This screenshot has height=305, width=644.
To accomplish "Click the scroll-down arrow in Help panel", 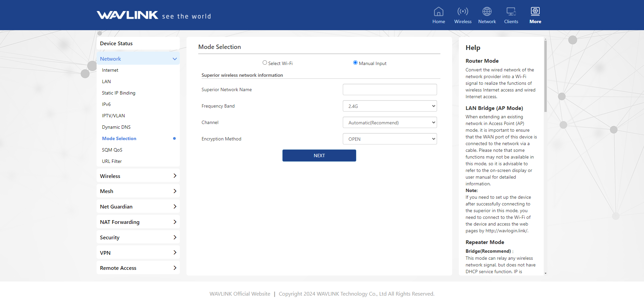I will pos(545,273).
